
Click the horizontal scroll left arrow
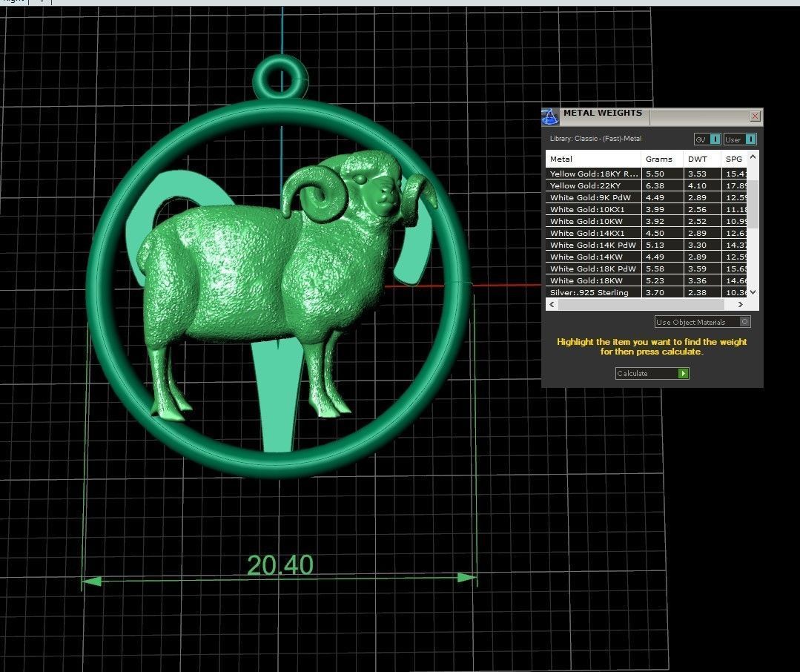(552, 304)
